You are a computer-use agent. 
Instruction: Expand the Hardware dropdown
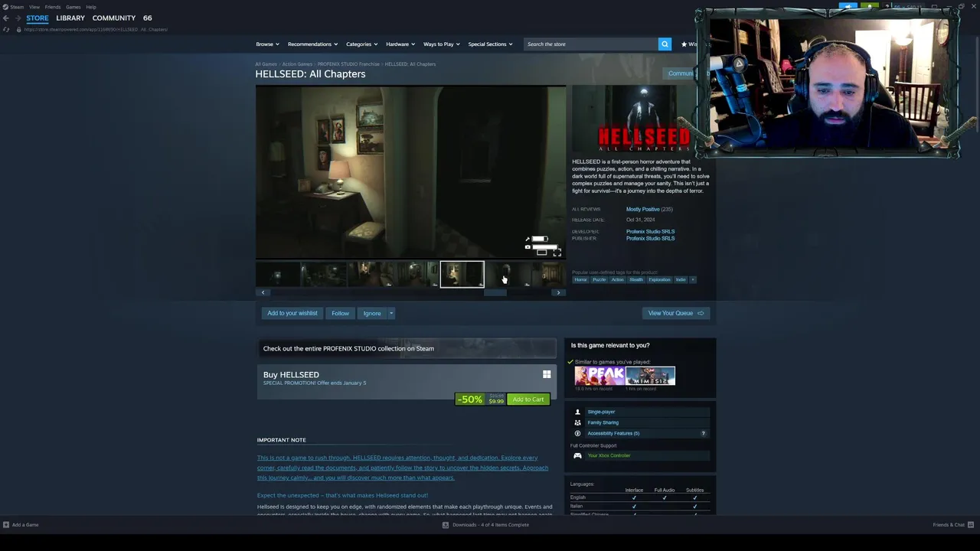(400, 44)
